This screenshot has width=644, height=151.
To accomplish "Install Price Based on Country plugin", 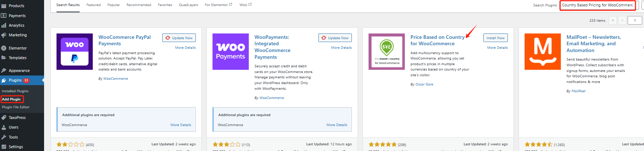I will tap(495, 38).
